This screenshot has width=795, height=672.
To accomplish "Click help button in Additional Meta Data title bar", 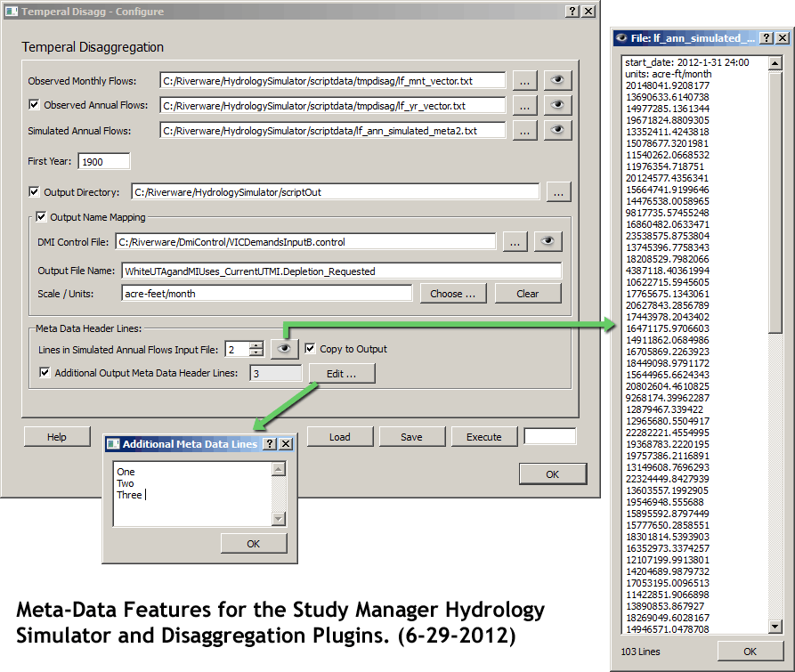I will 271,444.
